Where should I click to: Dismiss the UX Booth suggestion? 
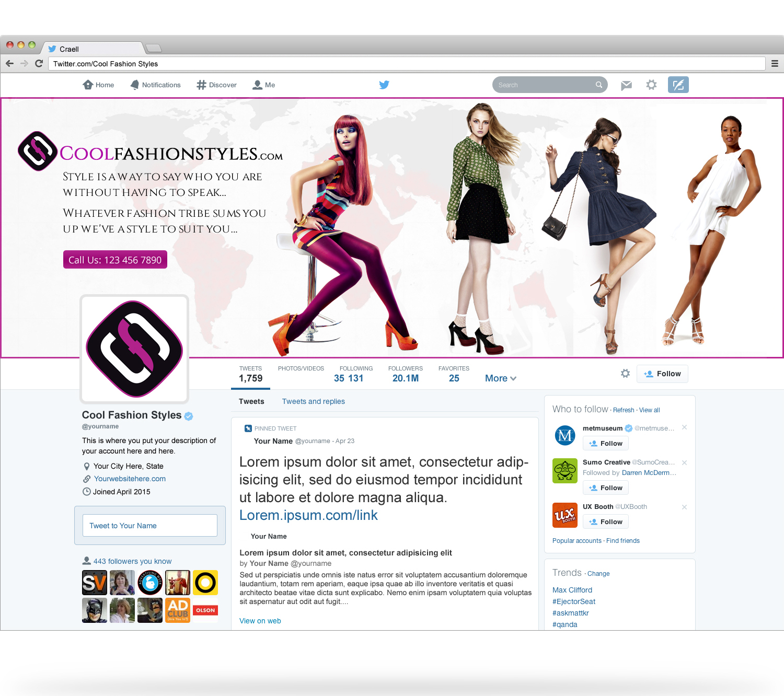(x=685, y=507)
